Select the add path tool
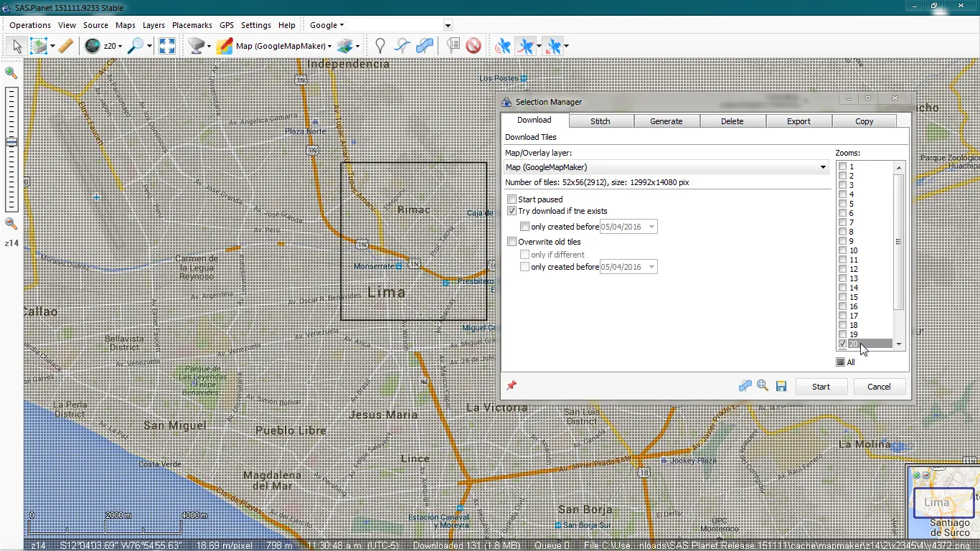980x551 pixels. click(x=402, y=46)
